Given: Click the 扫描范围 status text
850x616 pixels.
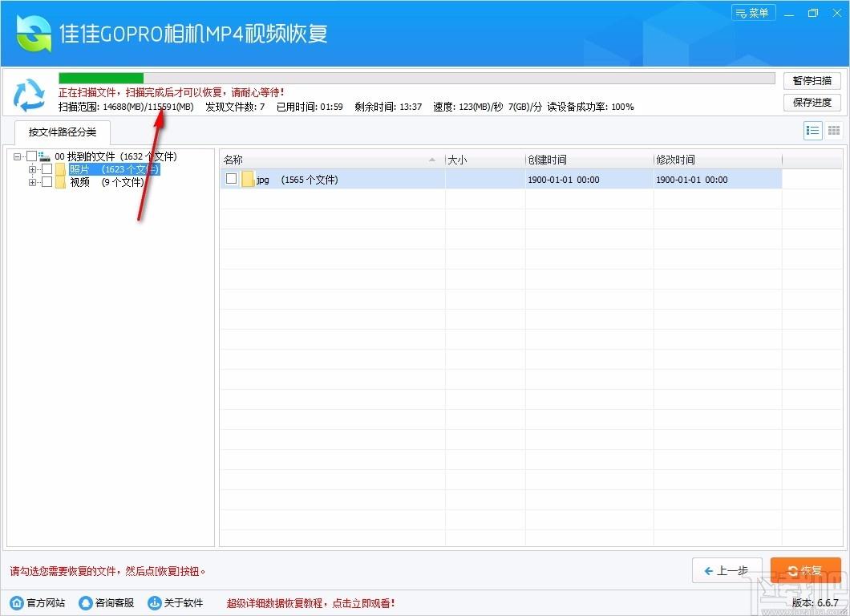Looking at the screenshot, I should click(x=126, y=107).
